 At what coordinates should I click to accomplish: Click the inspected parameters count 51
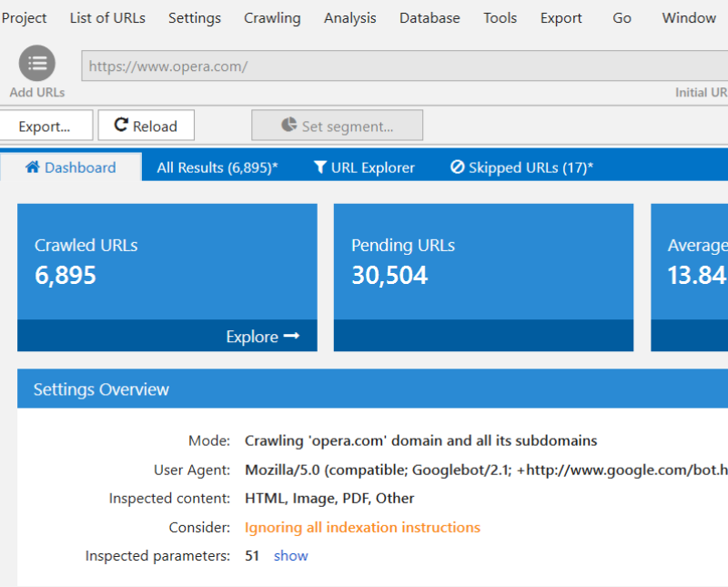[252, 556]
